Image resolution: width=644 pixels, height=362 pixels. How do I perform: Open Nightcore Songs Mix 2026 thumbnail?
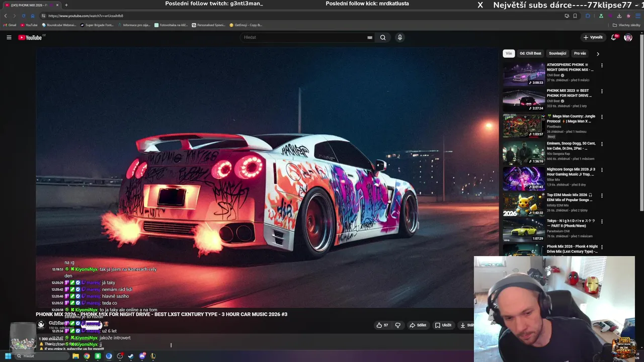click(524, 178)
